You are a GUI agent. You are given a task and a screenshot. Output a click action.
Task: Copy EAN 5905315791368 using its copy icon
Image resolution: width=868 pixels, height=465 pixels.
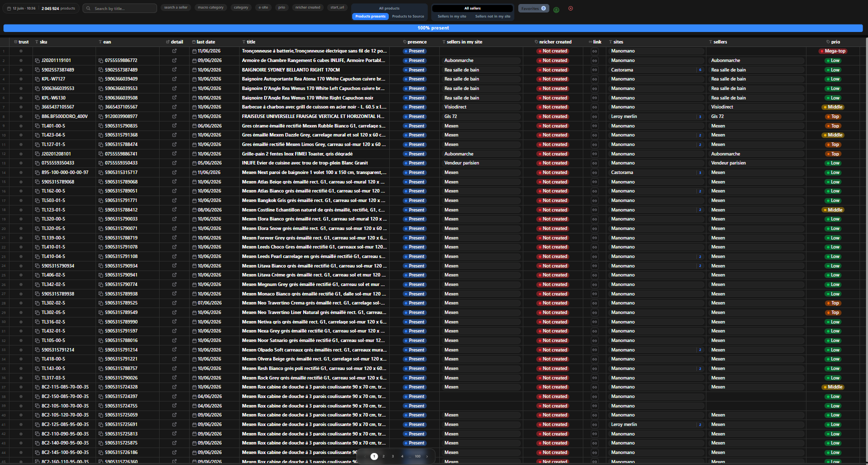pyautogui.click(x=101, y=135)
